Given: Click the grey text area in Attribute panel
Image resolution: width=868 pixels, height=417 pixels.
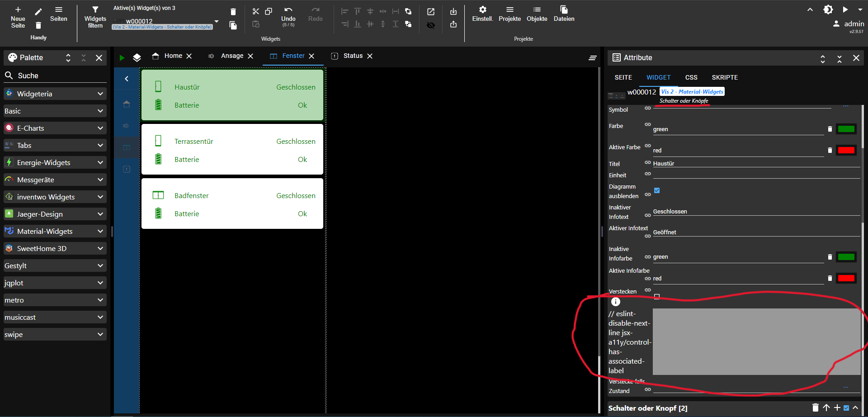Looking at the screenshot, I should pos(756,341).
